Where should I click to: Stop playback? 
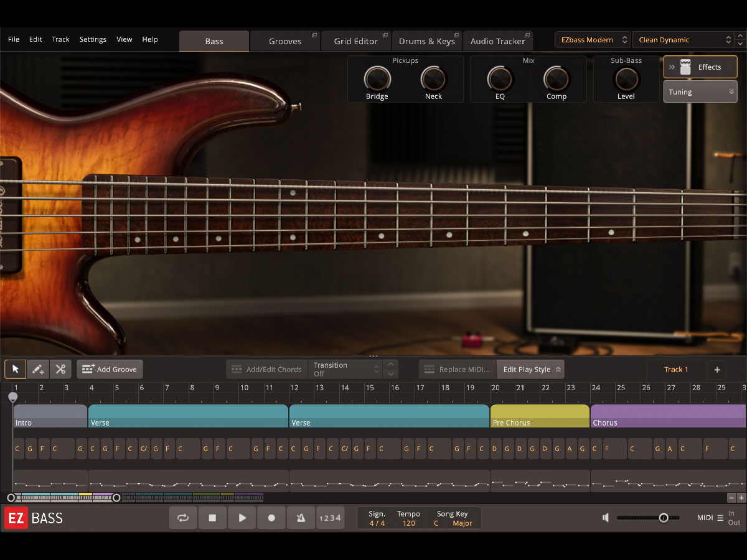click(x=212, y=518)
